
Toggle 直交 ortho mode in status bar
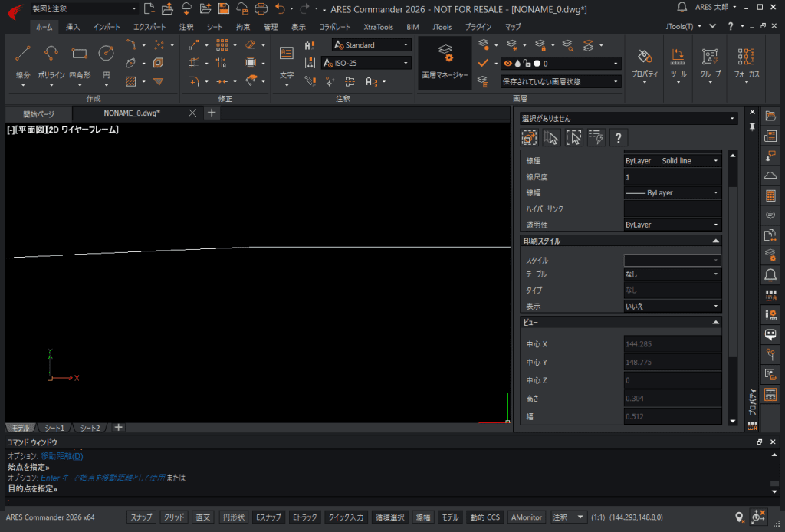(202, 517)
